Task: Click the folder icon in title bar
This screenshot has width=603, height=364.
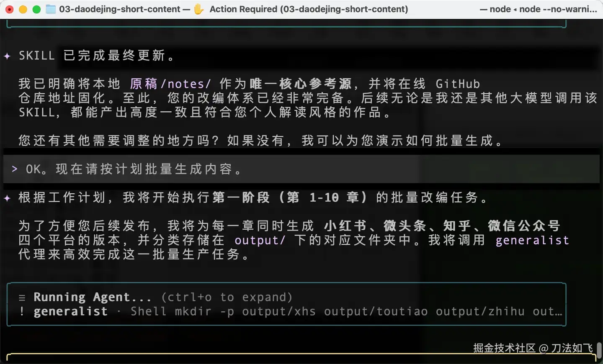Action: 51,9
